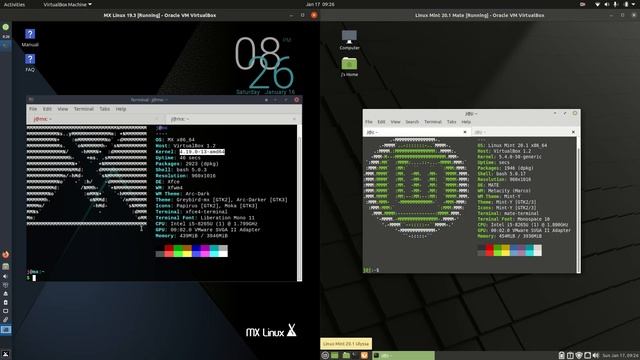The image size is (640, 360).
Task: Open the file manager icon in MX panel
Action: [x=6, y=266]
